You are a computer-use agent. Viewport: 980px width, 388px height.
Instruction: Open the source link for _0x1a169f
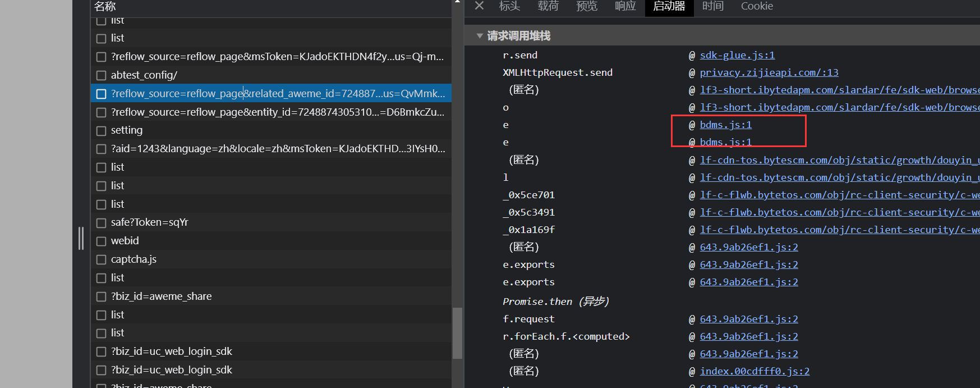pos(839,230)
